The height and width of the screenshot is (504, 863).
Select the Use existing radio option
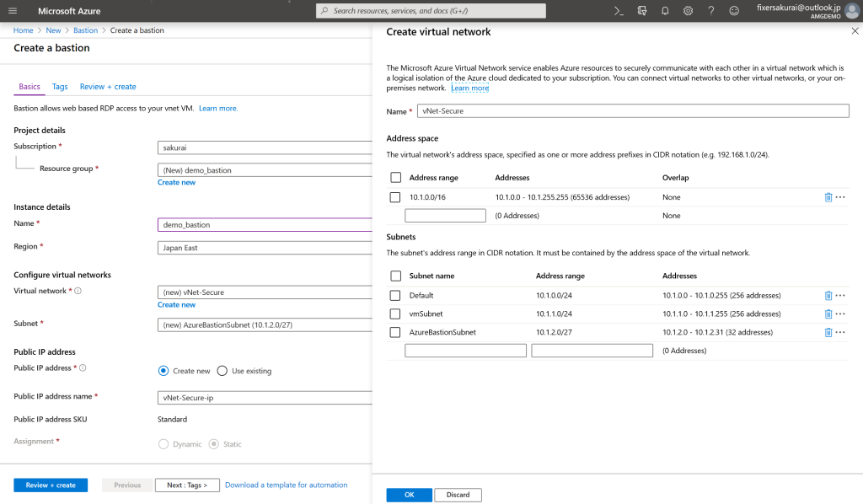(x=222, y=371)
